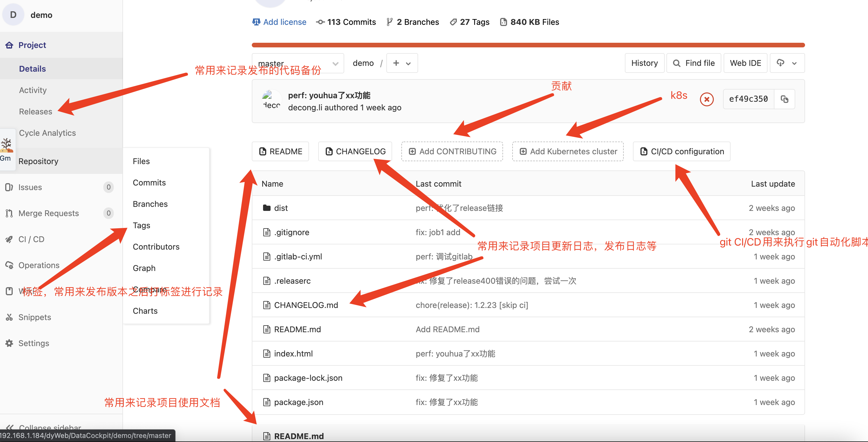Image resolution: width=868 pixels, height=442 pixels.
Task: Open Operations in the sidebar
Action: tap(39, 265)
